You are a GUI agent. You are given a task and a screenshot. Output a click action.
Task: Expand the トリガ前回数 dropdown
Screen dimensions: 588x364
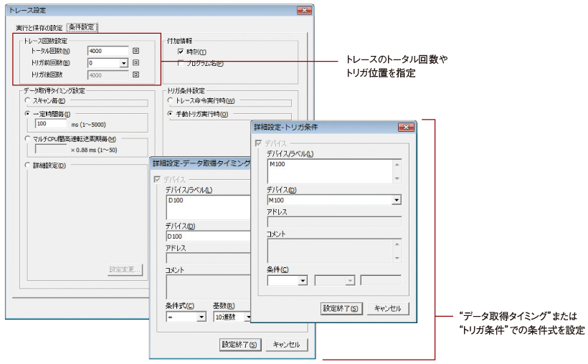point(124,63)
